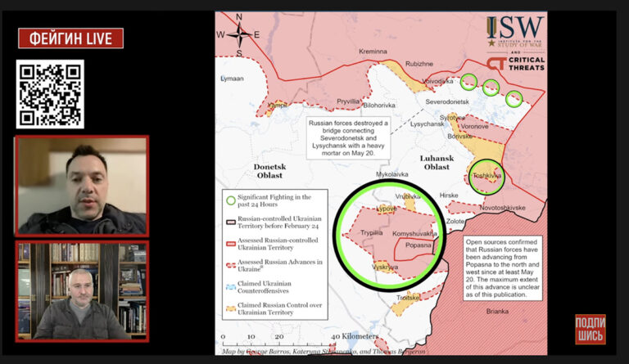Click the green circle around Toshkivka
This screenshot has width=629, height=364.
pos(487,177)
